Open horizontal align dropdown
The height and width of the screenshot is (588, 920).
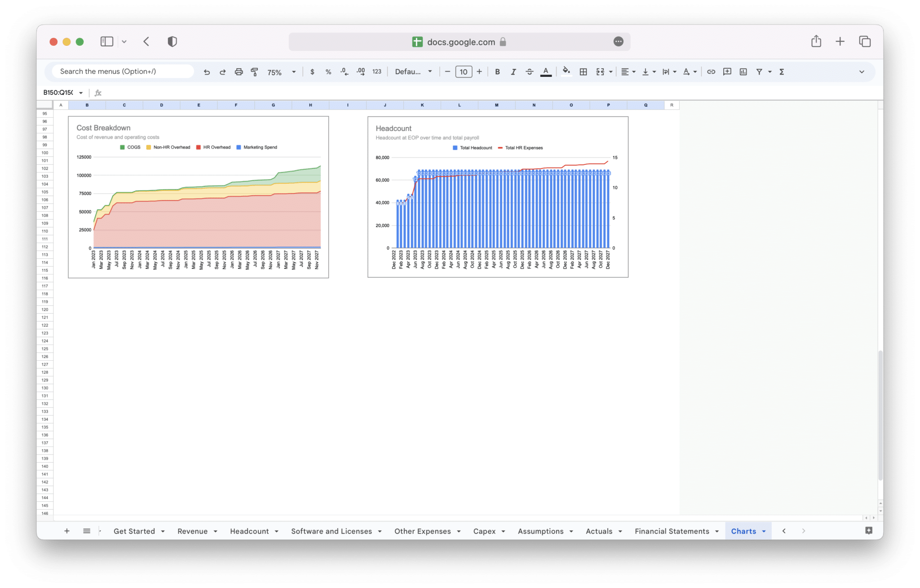coord(628,72)
